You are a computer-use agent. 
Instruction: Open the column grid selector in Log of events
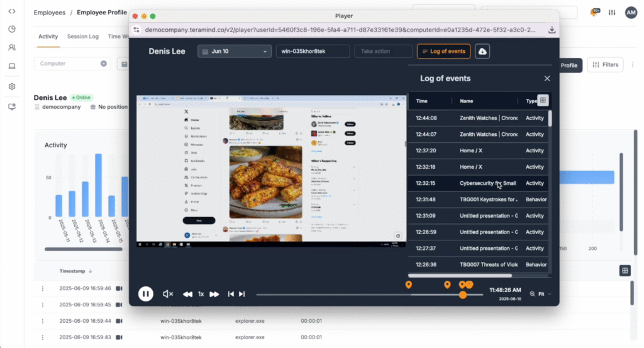pos(543,101)
